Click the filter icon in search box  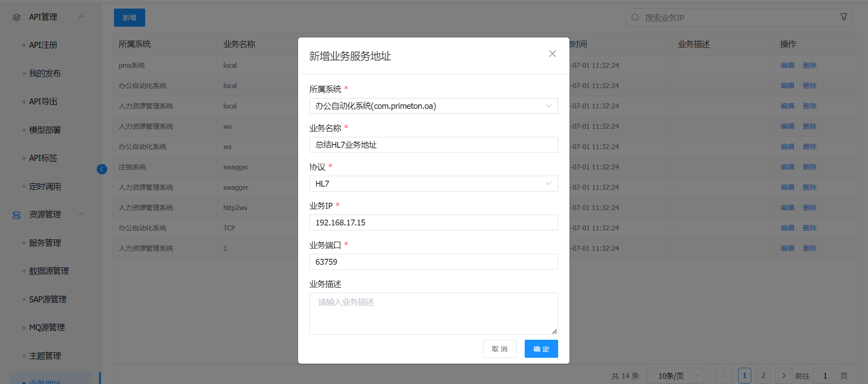[x=844, y=17]
